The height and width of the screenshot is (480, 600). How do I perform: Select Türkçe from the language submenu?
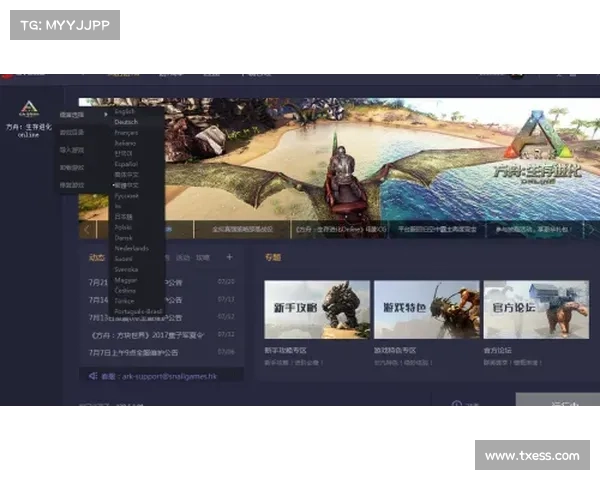(x=124, y=301)
